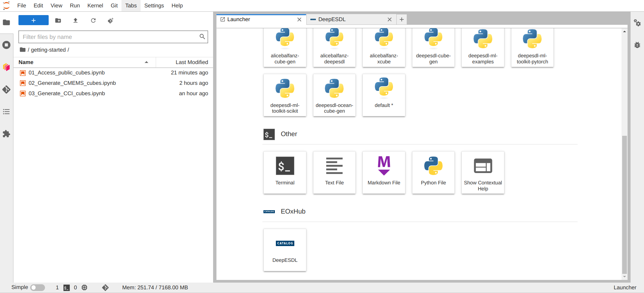Screen dimensions: 644x293
Task: Open the Terminal launcher card
Action: (x=285, y=172)
